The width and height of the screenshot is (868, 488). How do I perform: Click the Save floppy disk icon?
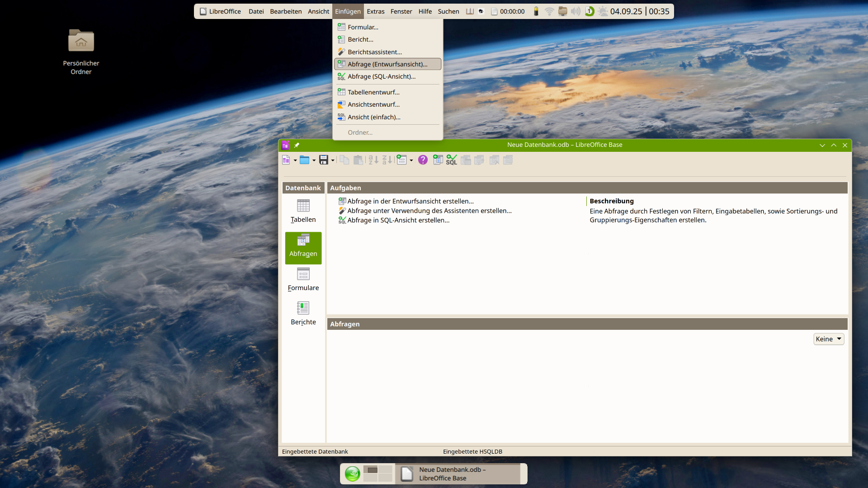[323, 160]
